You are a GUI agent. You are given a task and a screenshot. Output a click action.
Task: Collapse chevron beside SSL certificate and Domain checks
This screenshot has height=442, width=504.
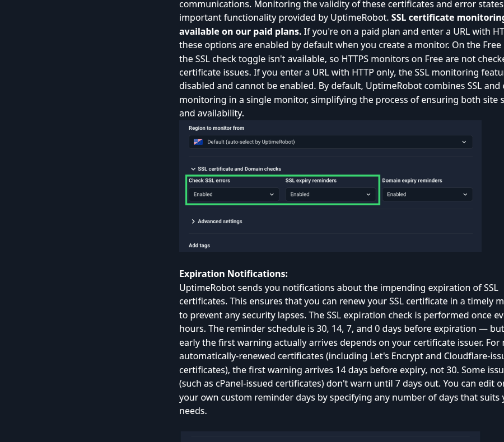pyautogui.click(x=193, y=169)
